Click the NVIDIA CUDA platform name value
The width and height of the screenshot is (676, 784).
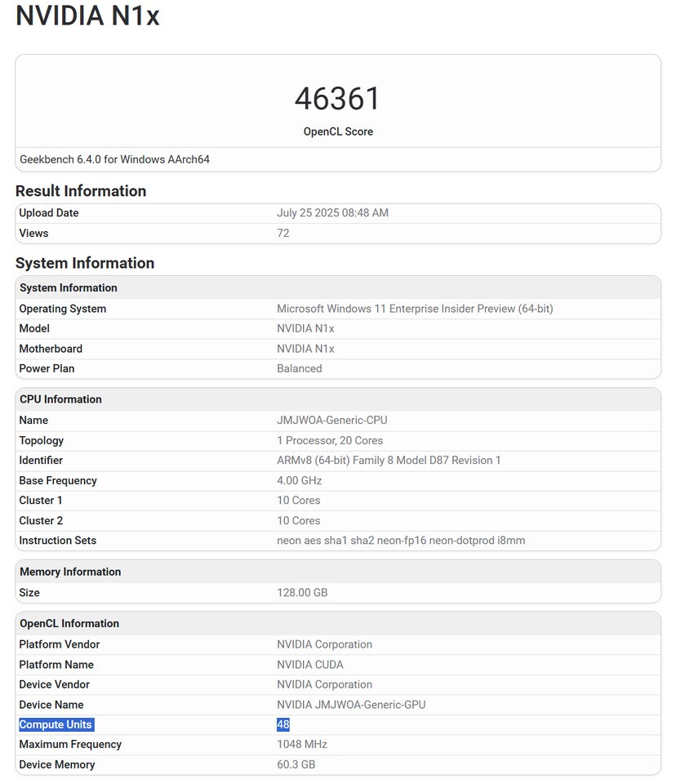[310, 665]
